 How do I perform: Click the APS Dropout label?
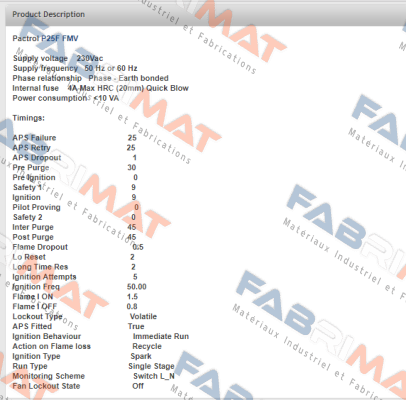pos(37,158)
